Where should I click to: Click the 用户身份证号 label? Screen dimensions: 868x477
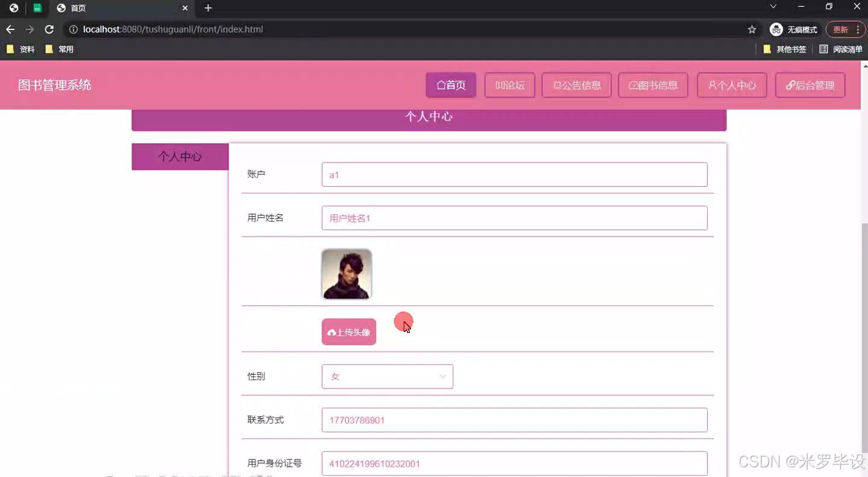274,463
